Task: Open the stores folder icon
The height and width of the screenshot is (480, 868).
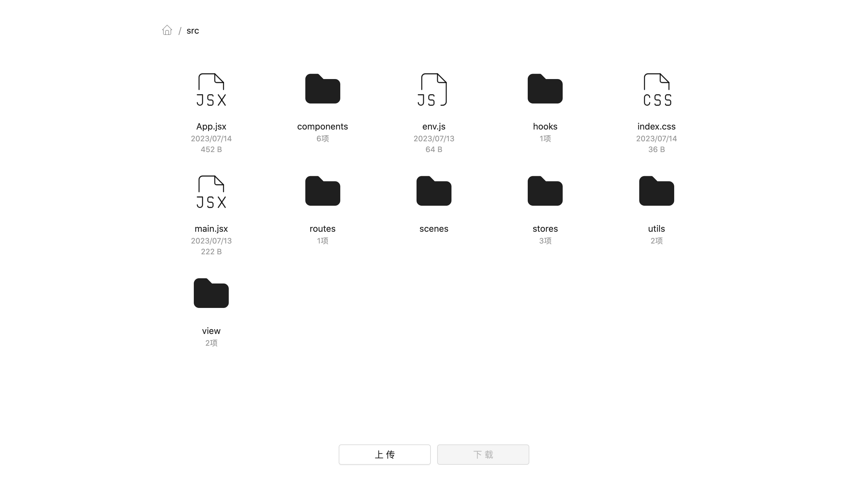Action: click(545, 191)
